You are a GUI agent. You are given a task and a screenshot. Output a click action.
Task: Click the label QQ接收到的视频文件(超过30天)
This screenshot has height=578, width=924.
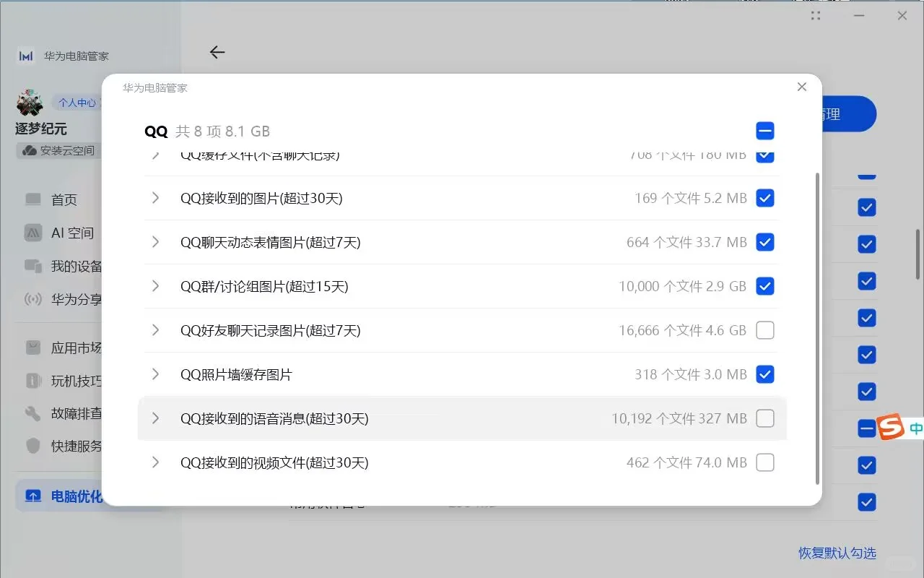[274, 462]
